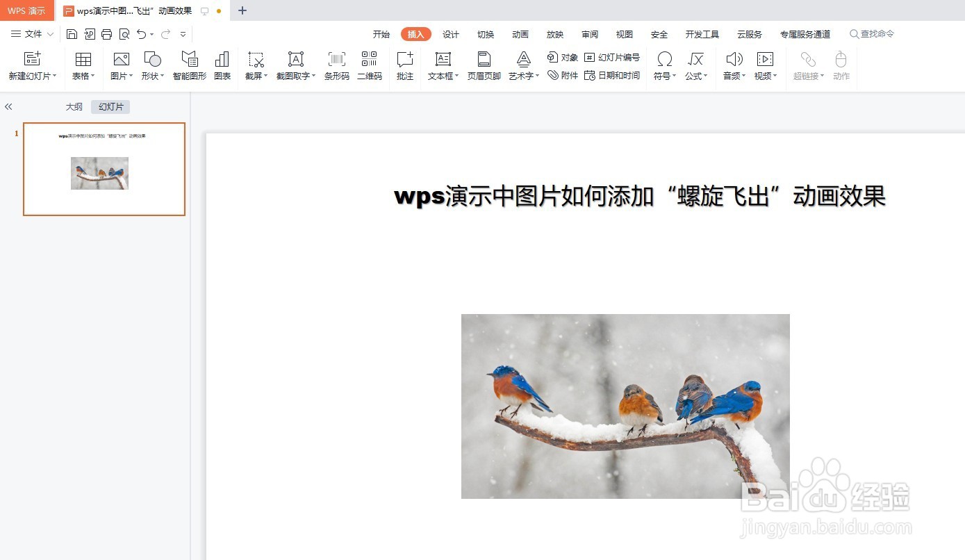The width and height of the screenshot is (965, 560).
Task: Insert 对象 object
Action: [563, 57]
